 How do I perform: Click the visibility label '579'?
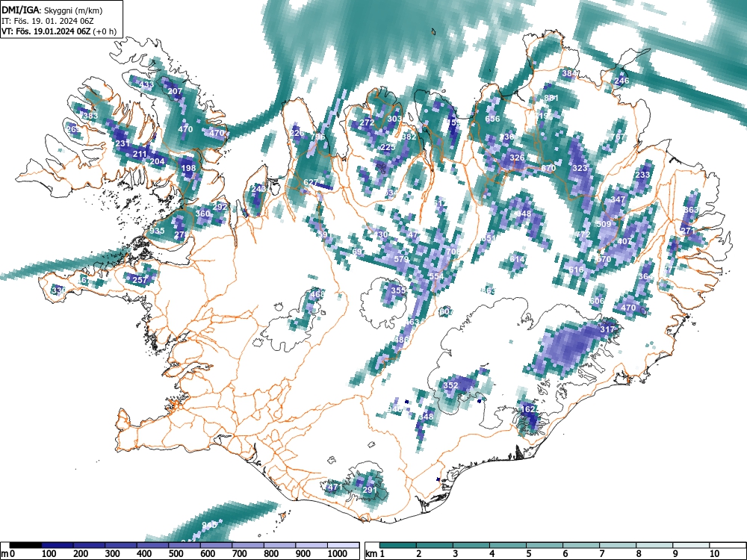coord(402,259)
